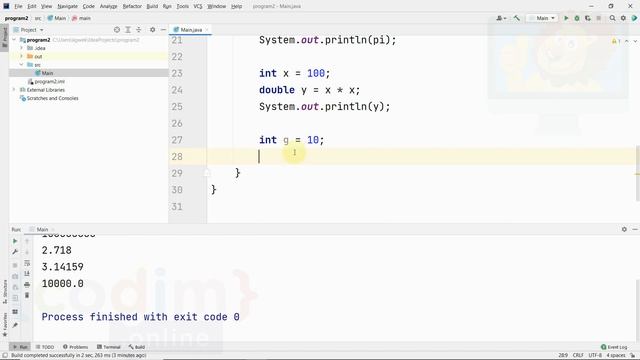The width and height of the screenshot is (640, 360).
Task: Open the TODO tool window
Action: pos(45,347)
